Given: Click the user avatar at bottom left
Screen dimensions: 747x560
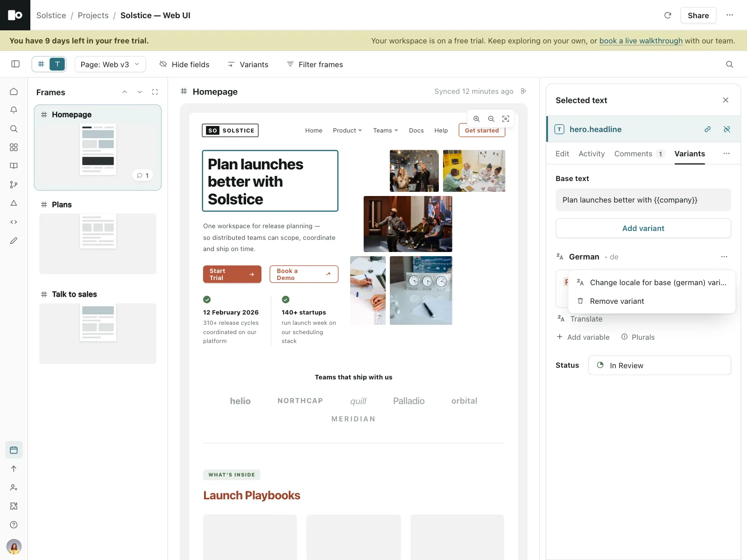Looking at the screenshot, I should (14, 546).
